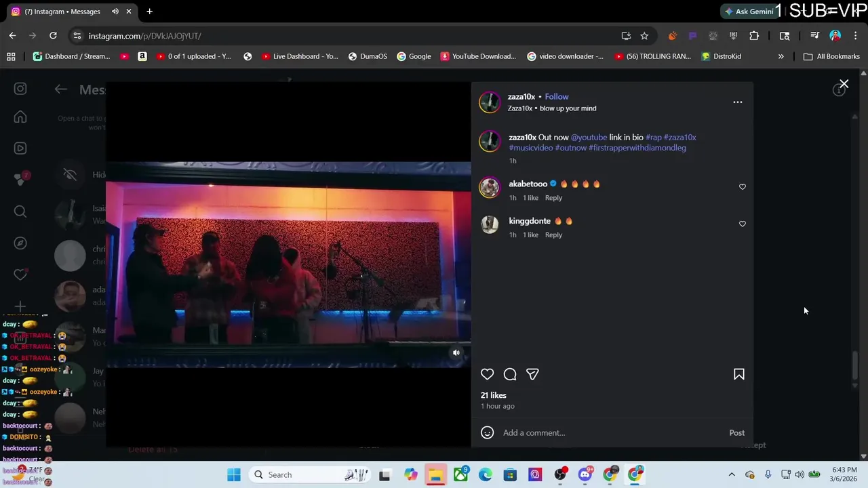868x488 pixels.
Task: Click the address bar URL
Action: (x=144, y=36)
